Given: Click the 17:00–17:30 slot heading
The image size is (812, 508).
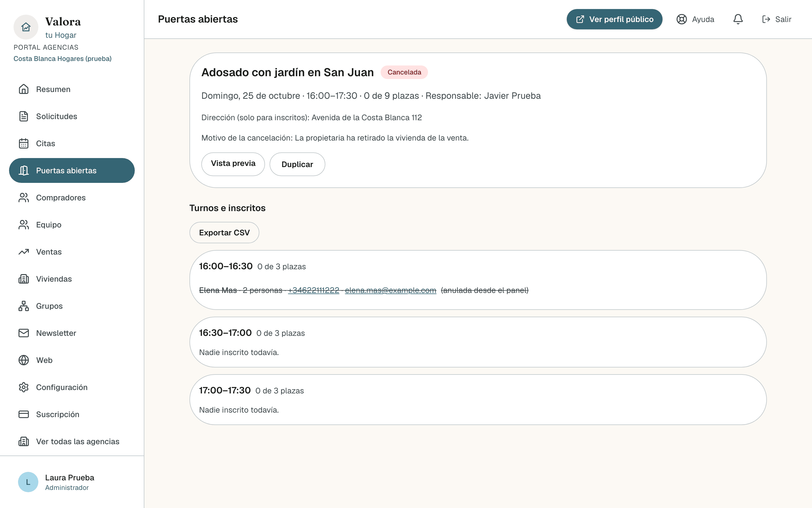Looking at the screenshot, I should (225, 390).
